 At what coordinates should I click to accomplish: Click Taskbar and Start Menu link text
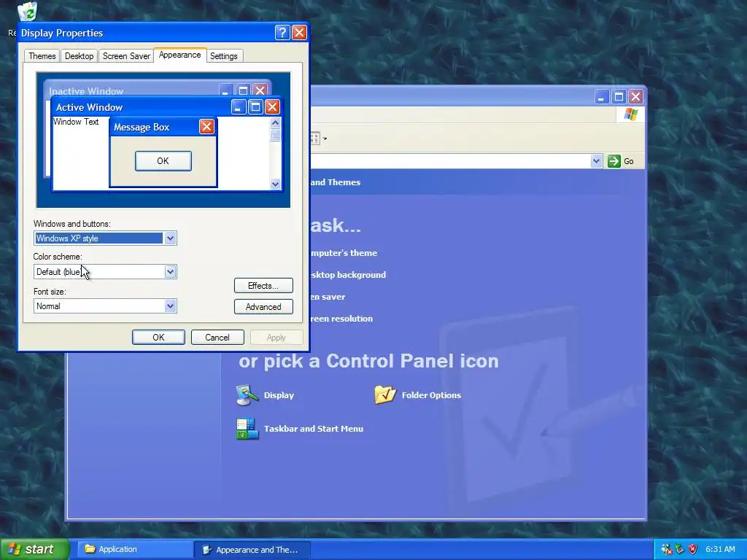314,429
